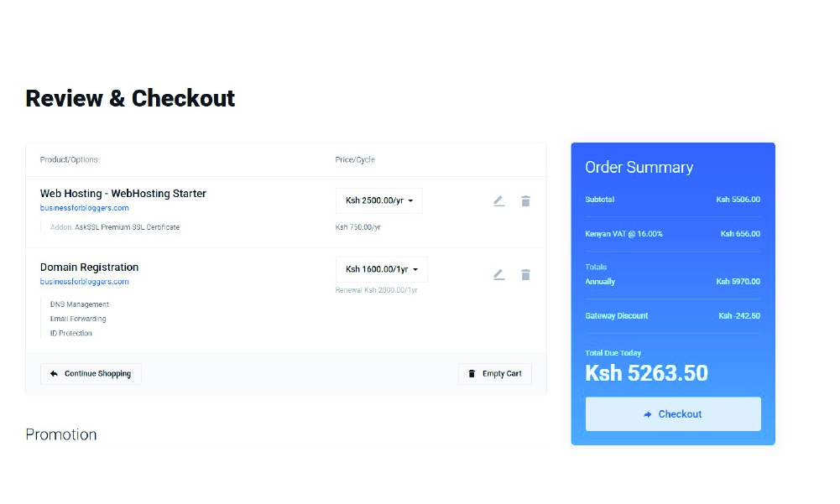Select the Web Hosting - WebHosting Starter title
The width and height of the screenshot is (840, 504).
point(123,193)
